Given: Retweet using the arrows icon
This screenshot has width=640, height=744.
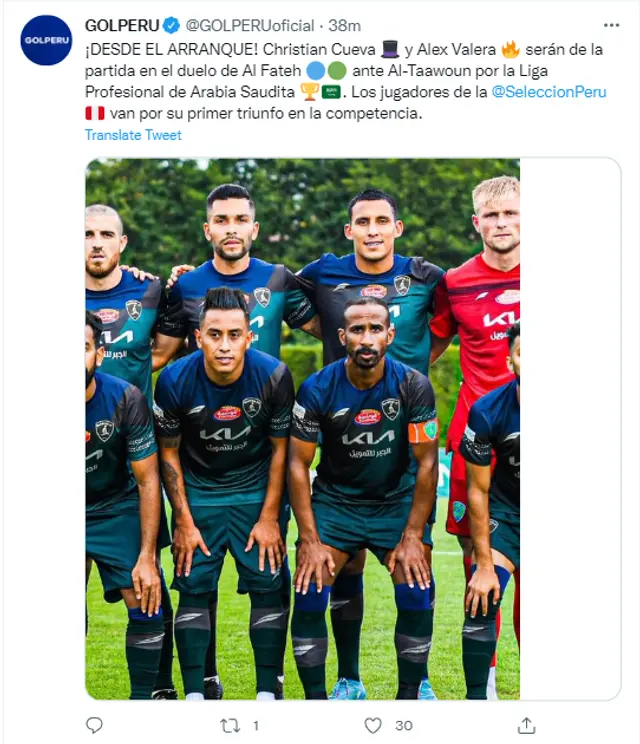Looking at the screenshot, I should (x=230, y=725).
